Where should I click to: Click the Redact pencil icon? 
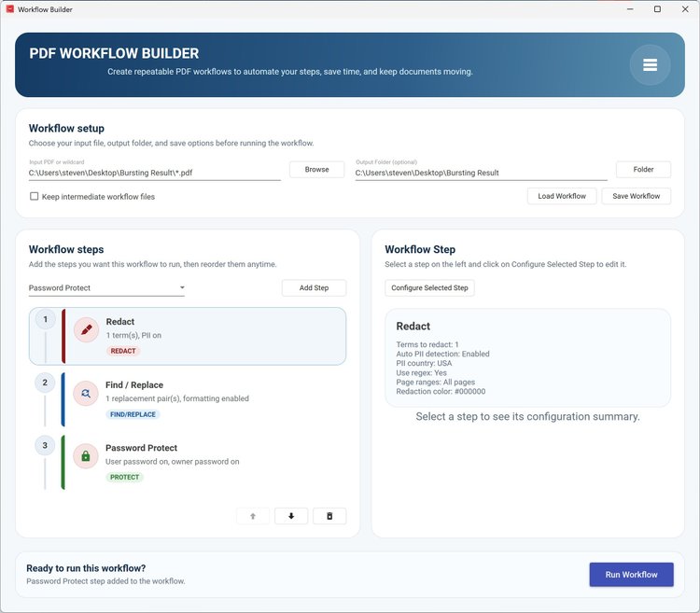(87, 329)
